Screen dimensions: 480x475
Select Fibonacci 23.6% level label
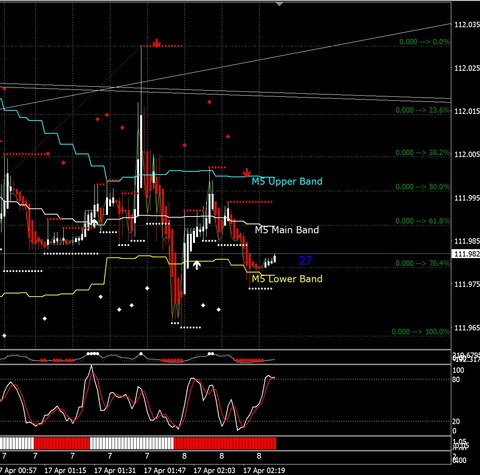[422, 110]
